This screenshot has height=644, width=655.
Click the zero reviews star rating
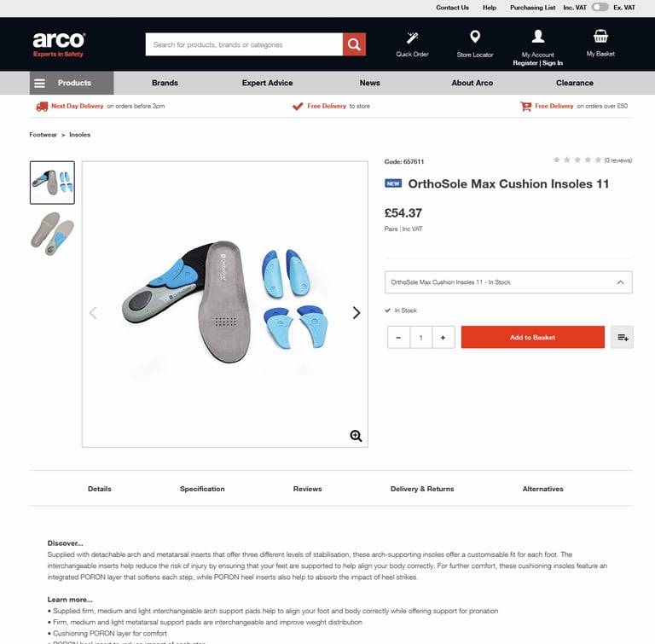[x=592, y=160]
